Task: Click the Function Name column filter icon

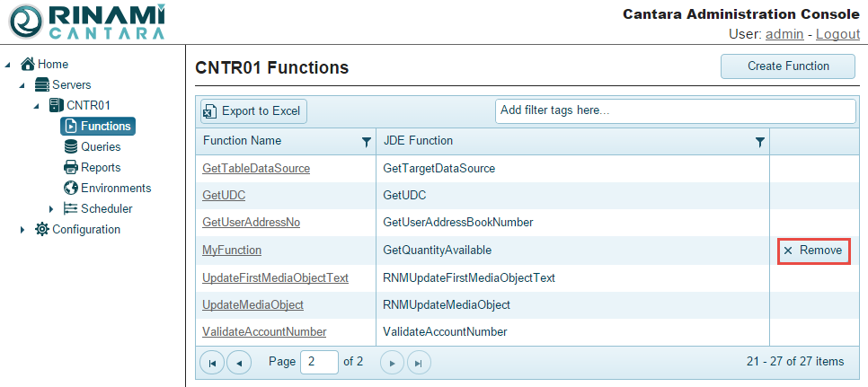Action: pyautogui.click(x=366, y=141)
